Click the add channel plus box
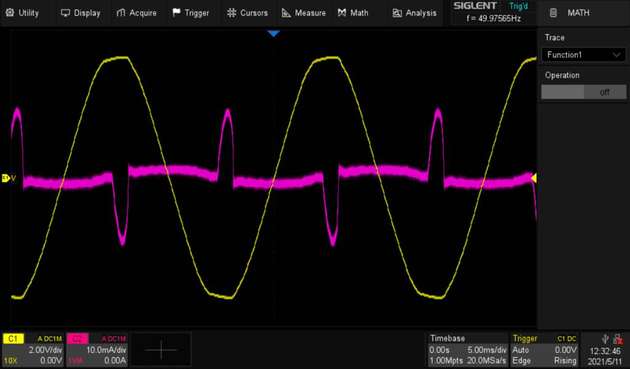The image size is (630, 369). (x=161, y=349)
